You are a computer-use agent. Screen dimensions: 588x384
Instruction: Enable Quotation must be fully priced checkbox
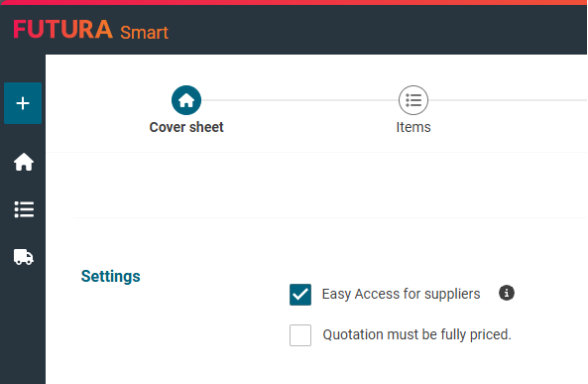tap(300, 335)
